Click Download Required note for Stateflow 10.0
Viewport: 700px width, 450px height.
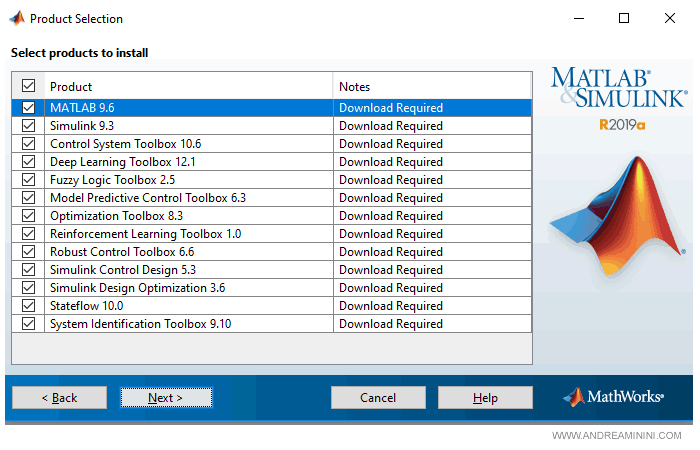pos(391,306)
